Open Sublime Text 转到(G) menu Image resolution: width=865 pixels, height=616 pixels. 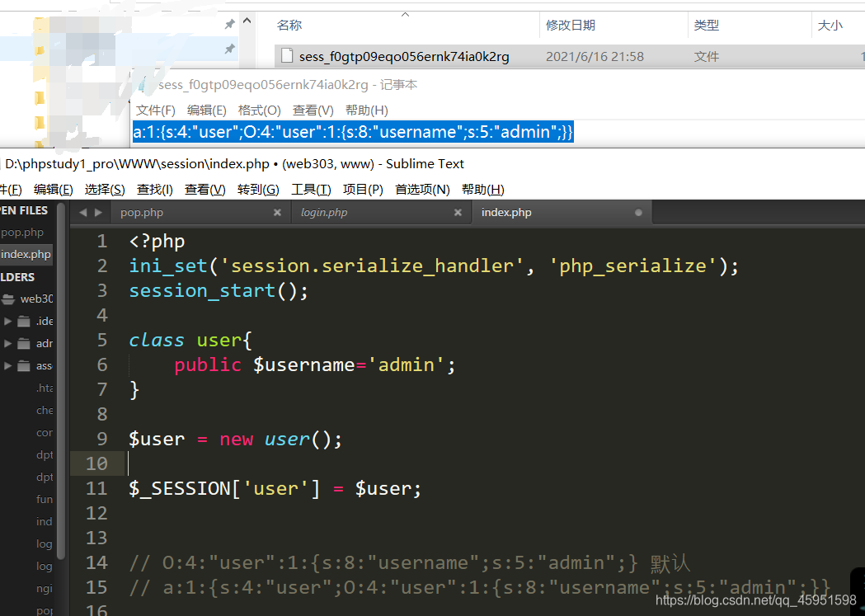point(258,190)
